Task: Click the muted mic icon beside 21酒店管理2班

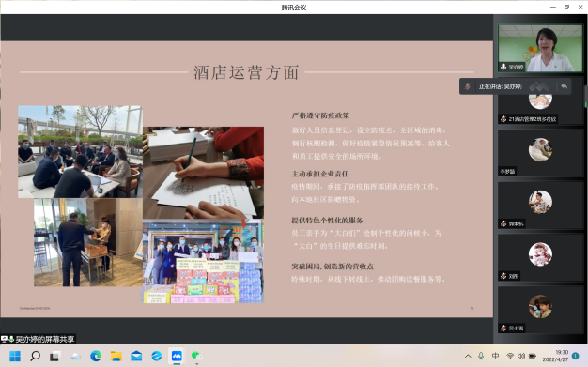Action: (x=503, y=119)
